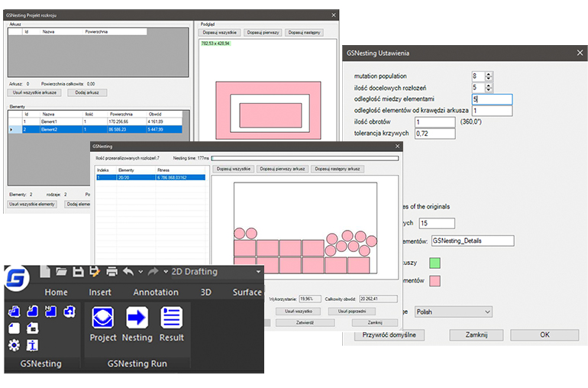
Task: Click the GSNesting info icon
Action: [32, 345]
